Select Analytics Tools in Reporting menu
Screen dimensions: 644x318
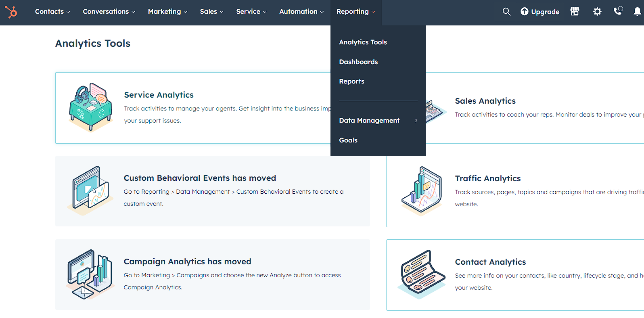[363, 42]
